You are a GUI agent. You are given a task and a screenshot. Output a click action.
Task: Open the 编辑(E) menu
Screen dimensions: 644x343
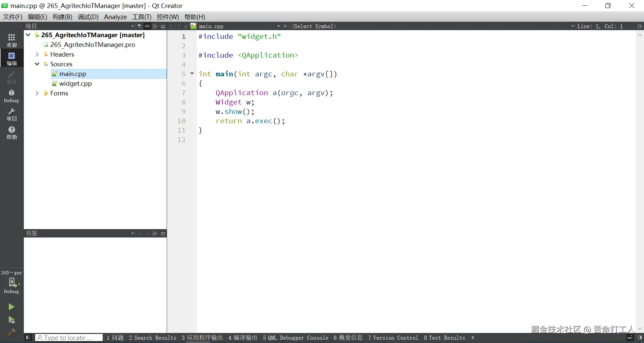[x=37, y=17]
